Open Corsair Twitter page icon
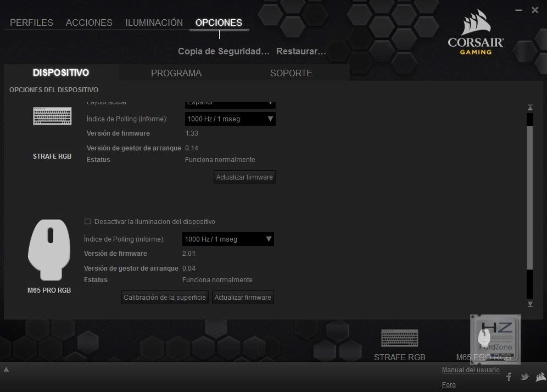 (524, 377)
